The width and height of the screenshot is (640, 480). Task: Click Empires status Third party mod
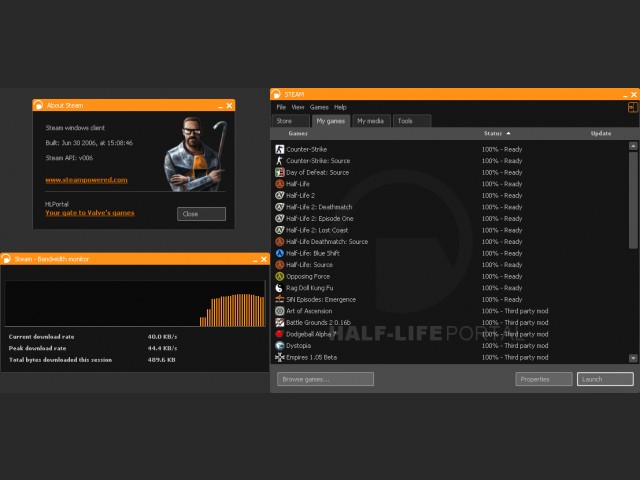click(515, 358)
